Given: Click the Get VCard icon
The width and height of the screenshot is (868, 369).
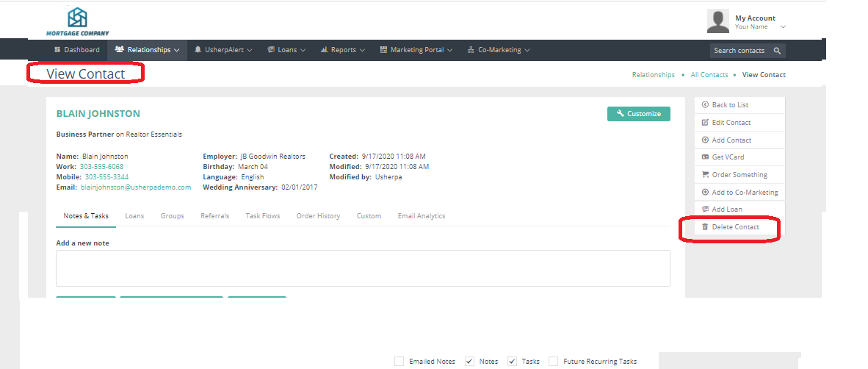Looking at the screenshot, I should click(x=705, y=157).
